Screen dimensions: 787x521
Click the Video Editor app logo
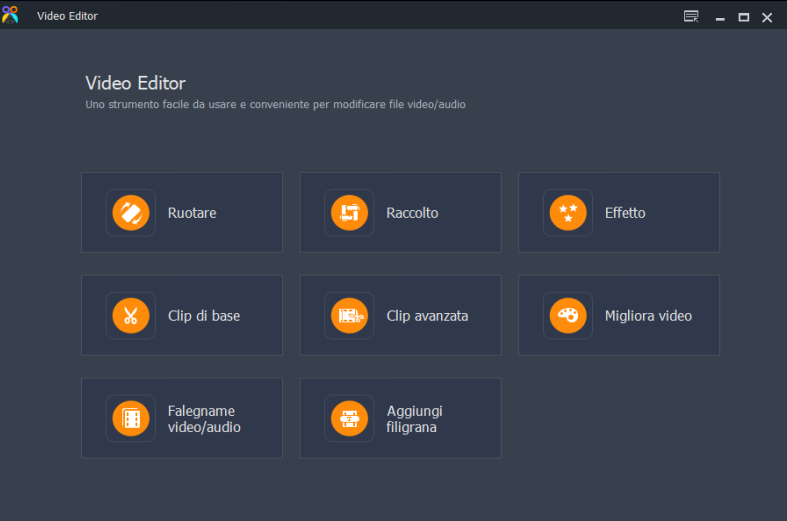click(10, 15)
